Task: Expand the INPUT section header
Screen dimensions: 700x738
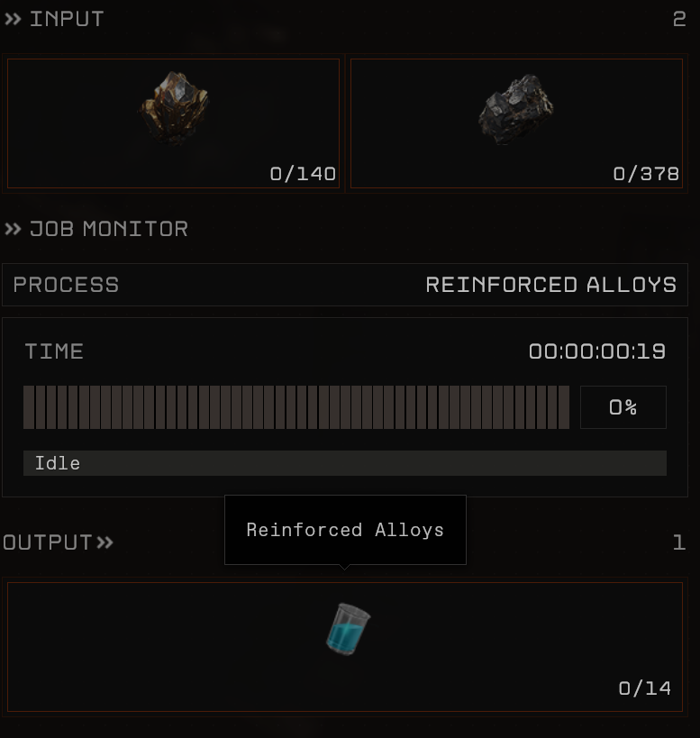Action: pos(67,19)
